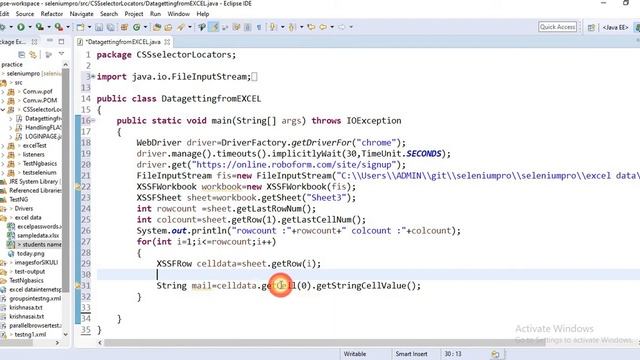Collapse the CSSselectorLocators package
Screen dimensions: 640x360
pyautogui.click(x=3, y=109)
